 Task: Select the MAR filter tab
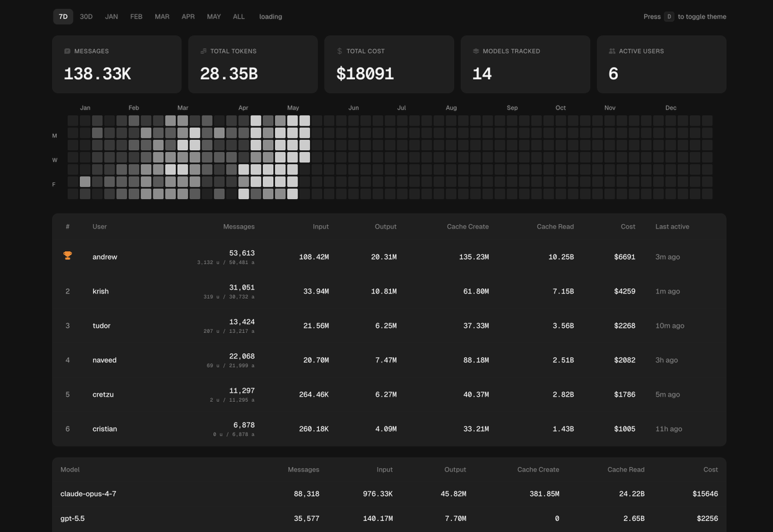[x=162, y=17]
